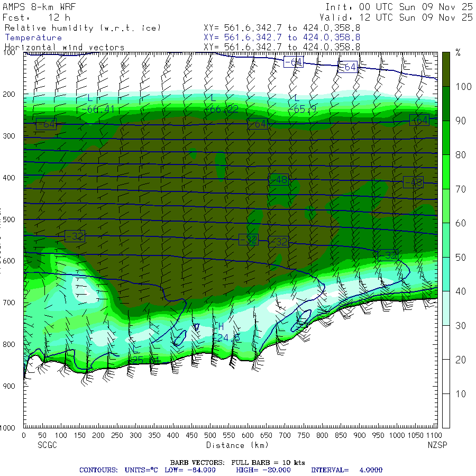
Task: Click the 'L -65.9' temperature minimum label
Action: coord(302,104)
